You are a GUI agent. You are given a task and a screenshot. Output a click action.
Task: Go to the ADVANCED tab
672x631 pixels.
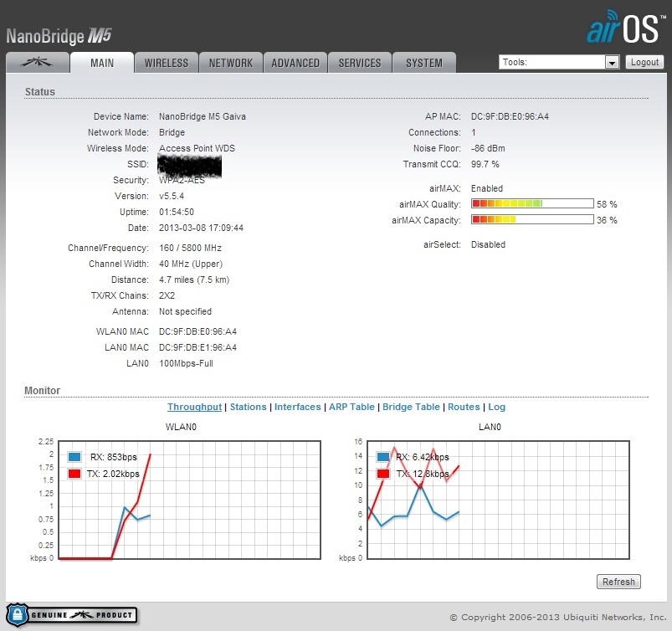(295, 63)
